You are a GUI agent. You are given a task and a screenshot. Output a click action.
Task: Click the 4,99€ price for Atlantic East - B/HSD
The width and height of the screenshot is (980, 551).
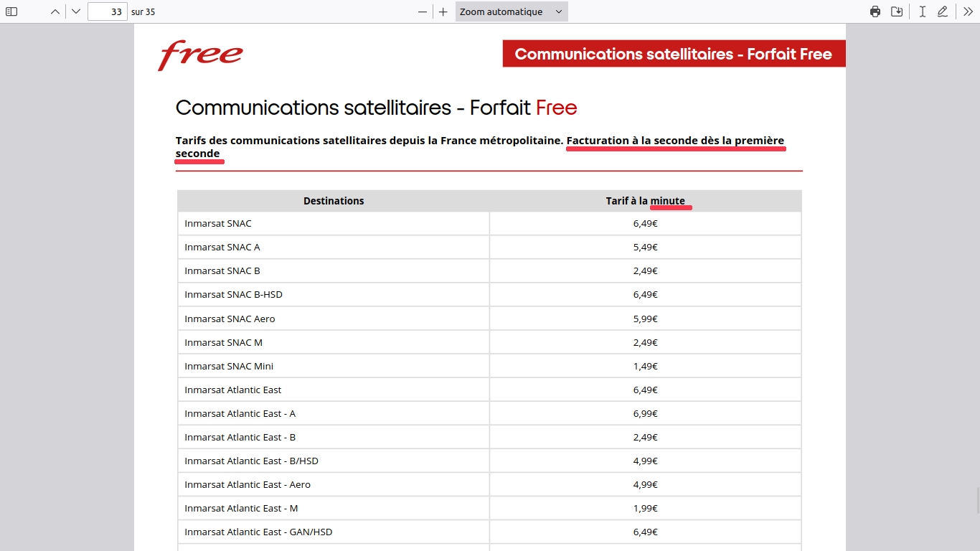(645, 461)
